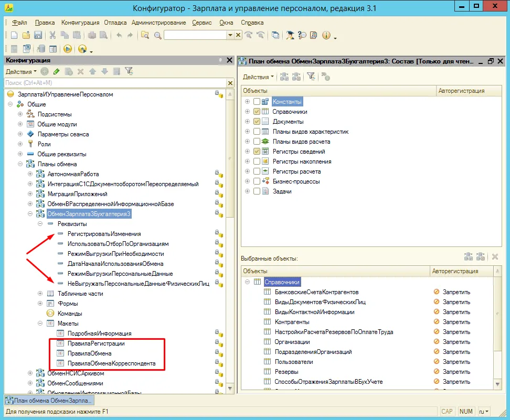This screenshot has height=420, width=510.
Task: Click the move down arrow in the Configuration panel
Action: tap(104, 71)
